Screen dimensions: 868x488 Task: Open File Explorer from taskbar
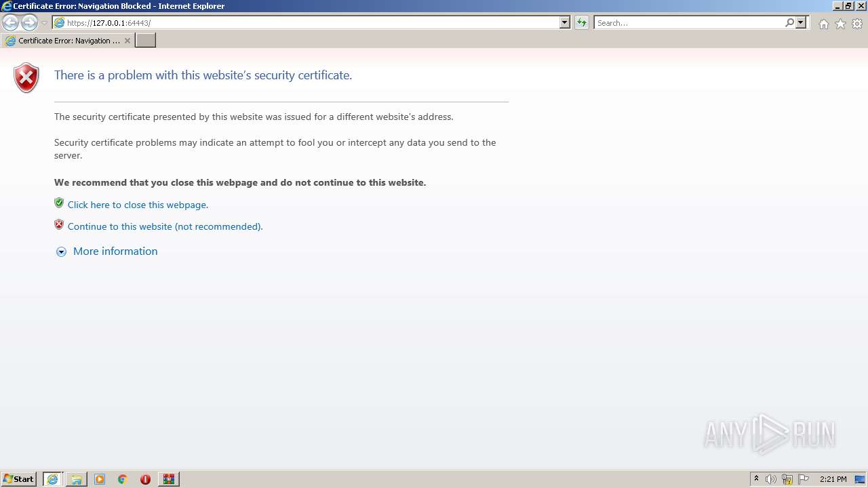[77, 479]
